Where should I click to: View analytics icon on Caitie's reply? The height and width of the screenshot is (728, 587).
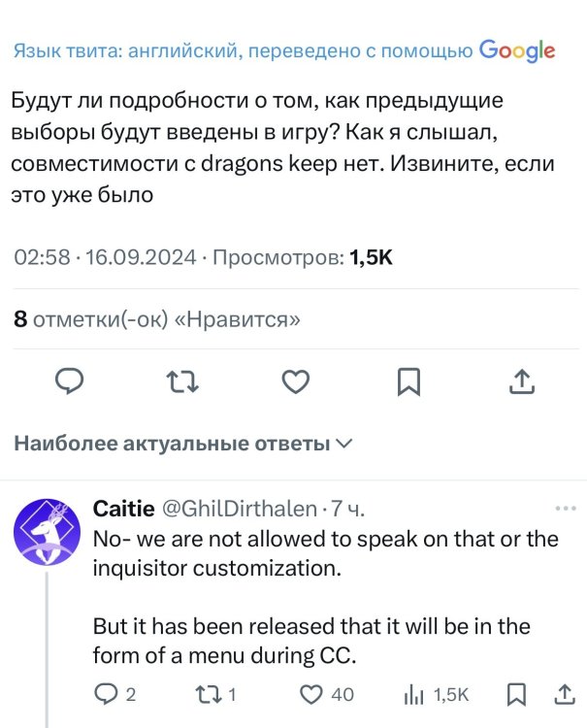pos(414,694)
